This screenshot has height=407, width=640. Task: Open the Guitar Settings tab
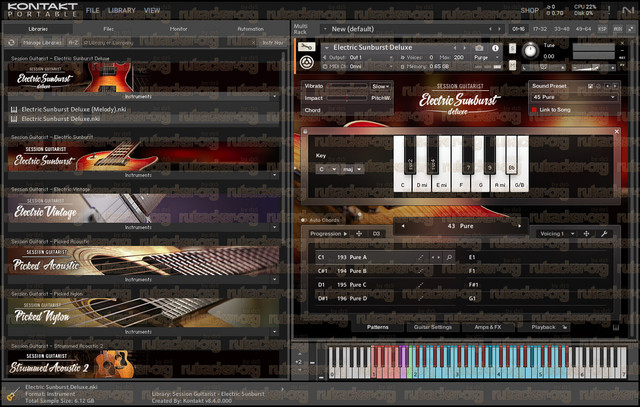tap(433, 327)
